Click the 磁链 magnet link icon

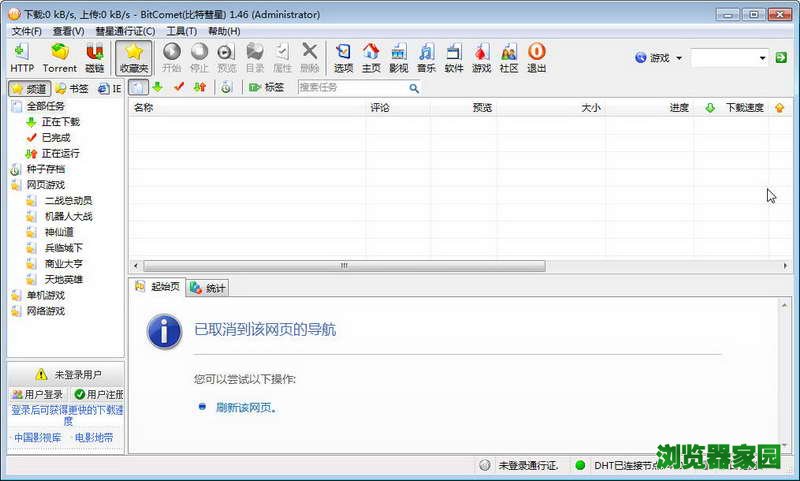[95, 57]
